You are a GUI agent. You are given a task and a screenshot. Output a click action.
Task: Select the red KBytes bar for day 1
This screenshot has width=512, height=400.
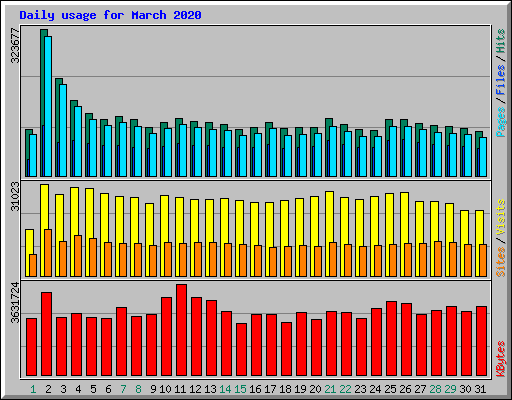[x=31, y=347]
